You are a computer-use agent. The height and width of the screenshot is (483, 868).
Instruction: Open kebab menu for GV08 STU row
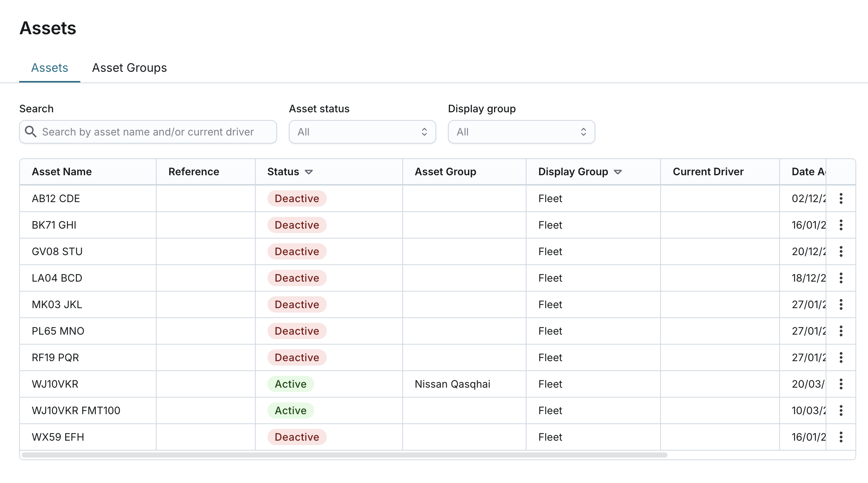[841, 251]
